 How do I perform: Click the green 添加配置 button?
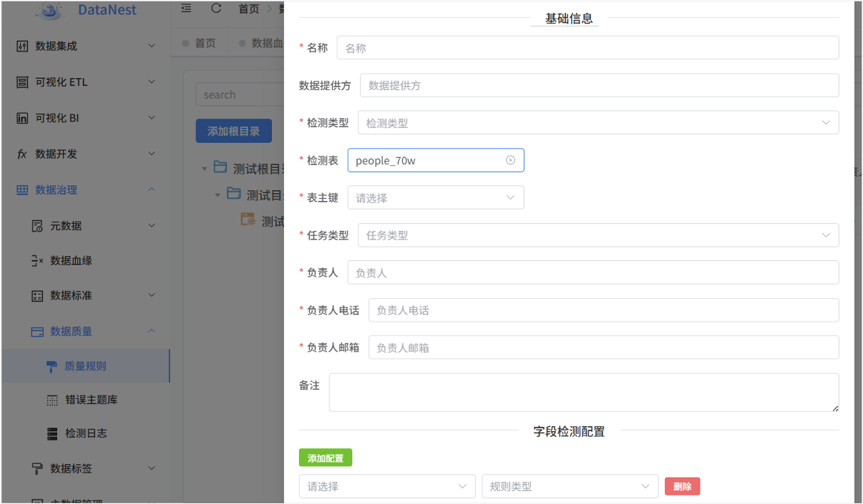[326, 457]
